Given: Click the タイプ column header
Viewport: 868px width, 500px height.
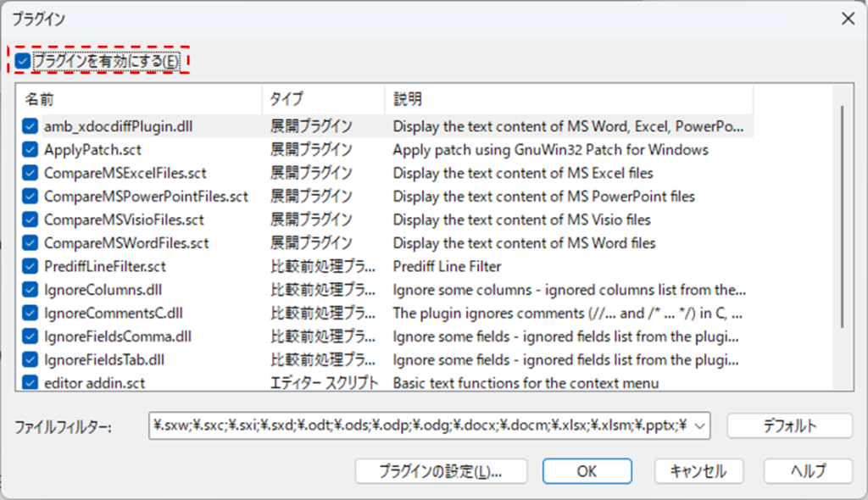Looking at the screenshot, I should (322, 99).
